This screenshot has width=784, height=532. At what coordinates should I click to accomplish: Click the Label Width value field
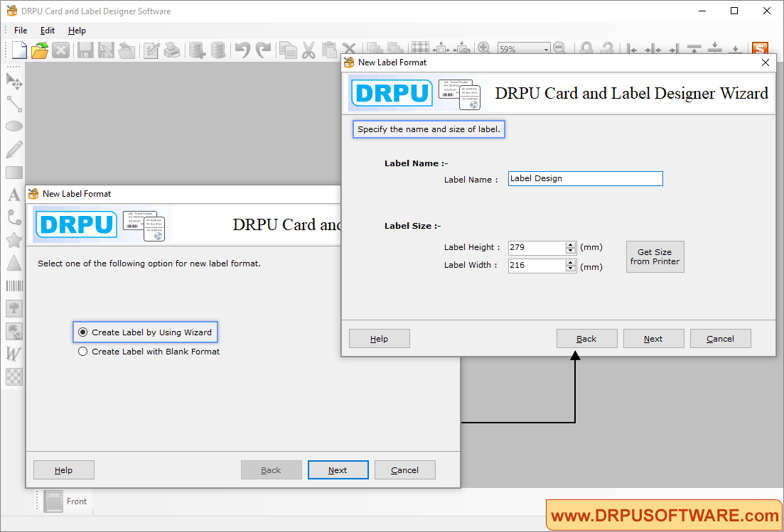coord(537,266)
